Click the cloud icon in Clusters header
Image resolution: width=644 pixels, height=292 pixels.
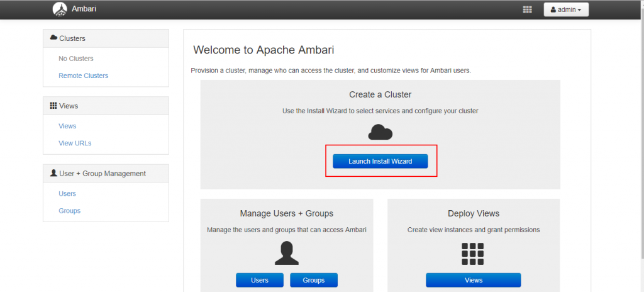point(54,37)
